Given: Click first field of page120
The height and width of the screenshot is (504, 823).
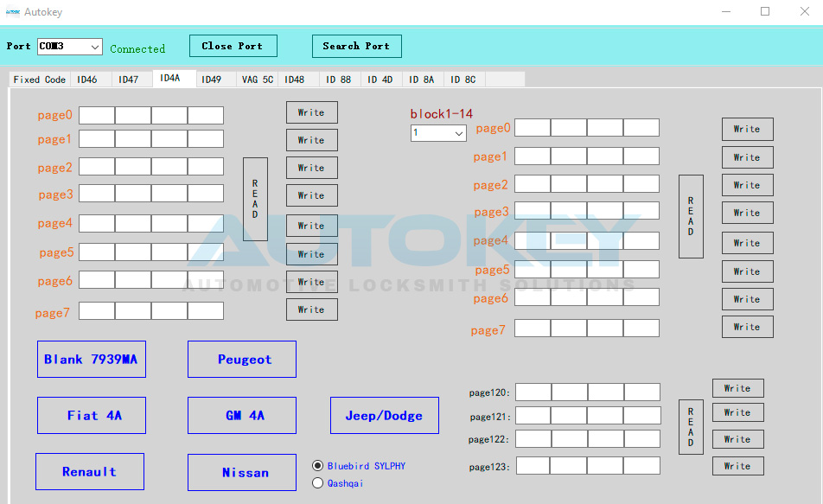Looking at the screenshot, I should (x=533, y=392).
